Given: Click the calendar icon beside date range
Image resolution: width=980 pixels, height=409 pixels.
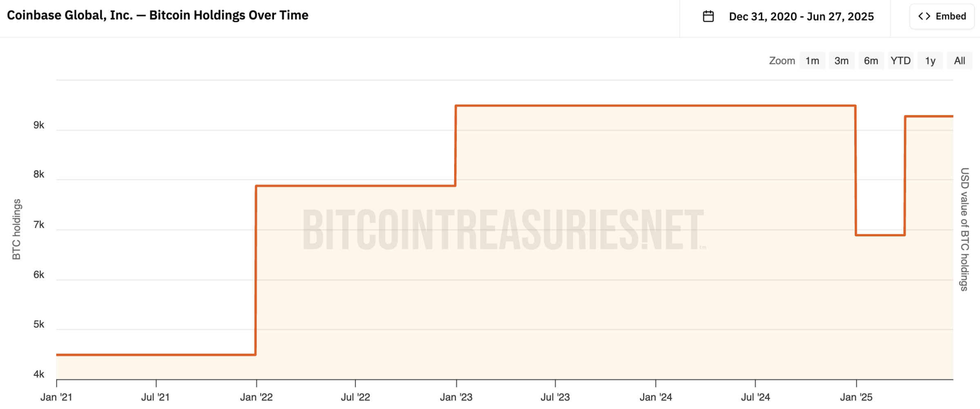Looking at the screenshot, I should tap(708, 16).
